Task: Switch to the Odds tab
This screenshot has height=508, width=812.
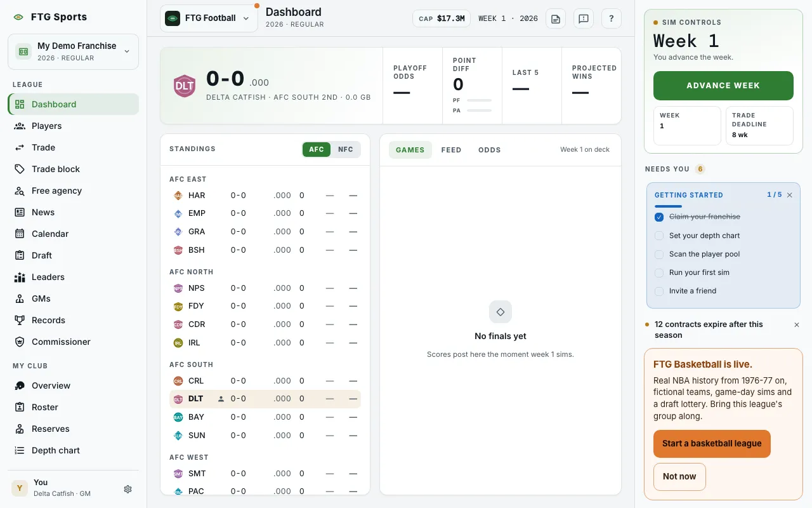Action: pyautogui.click(x=490, y=150)
